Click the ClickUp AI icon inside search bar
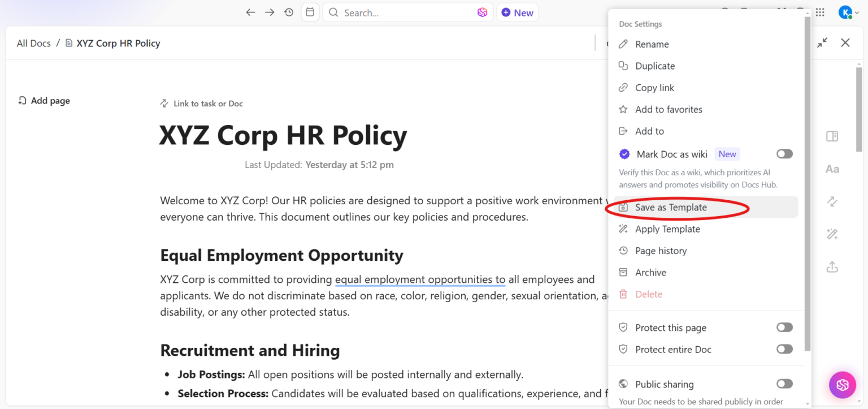The height and width of the screenshot is (409, 868). point(482,12)
